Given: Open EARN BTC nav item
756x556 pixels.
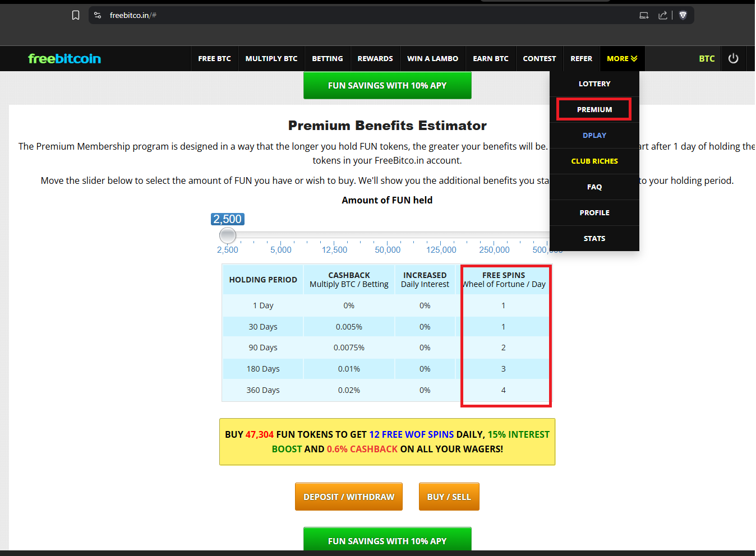Looking at the screenshot, I should point(491,58).
